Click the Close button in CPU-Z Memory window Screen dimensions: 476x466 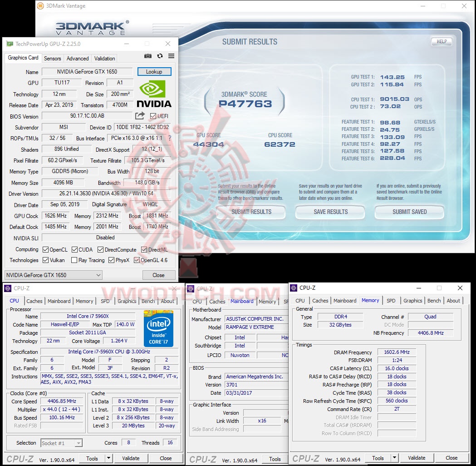click(x=451, y=458)
